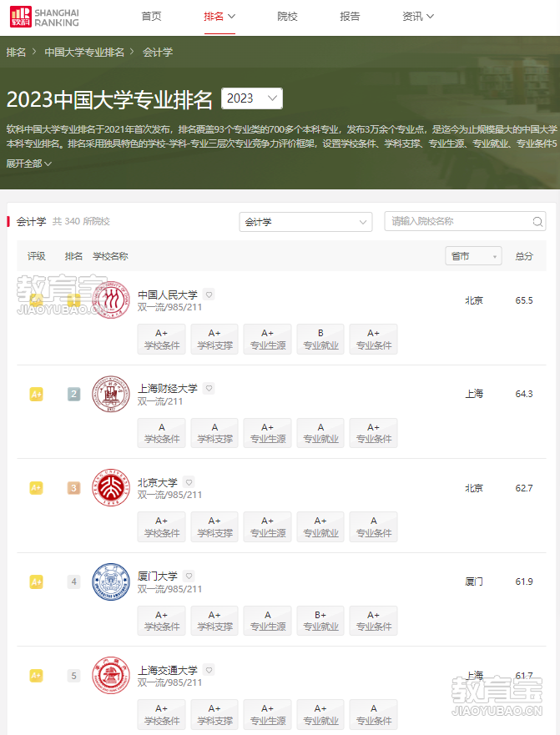
Task: Click 厦门大学 B+ 专业就业 tile
Action: pyautogui.click(x=320, y=621)
